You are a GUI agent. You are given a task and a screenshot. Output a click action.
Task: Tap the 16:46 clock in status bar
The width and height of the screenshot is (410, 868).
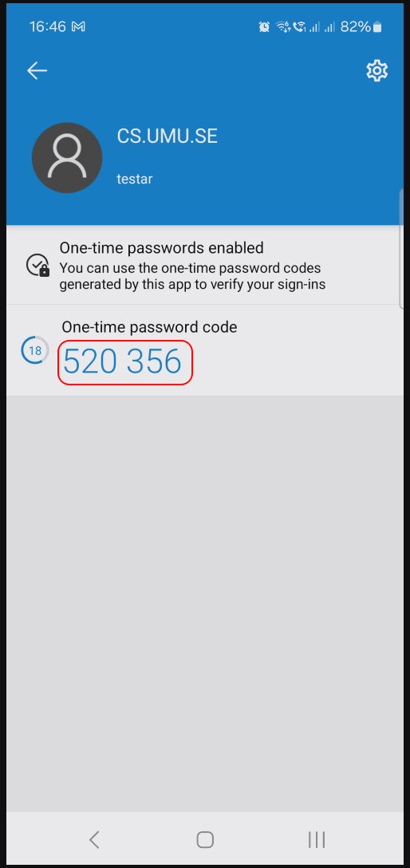48,26
